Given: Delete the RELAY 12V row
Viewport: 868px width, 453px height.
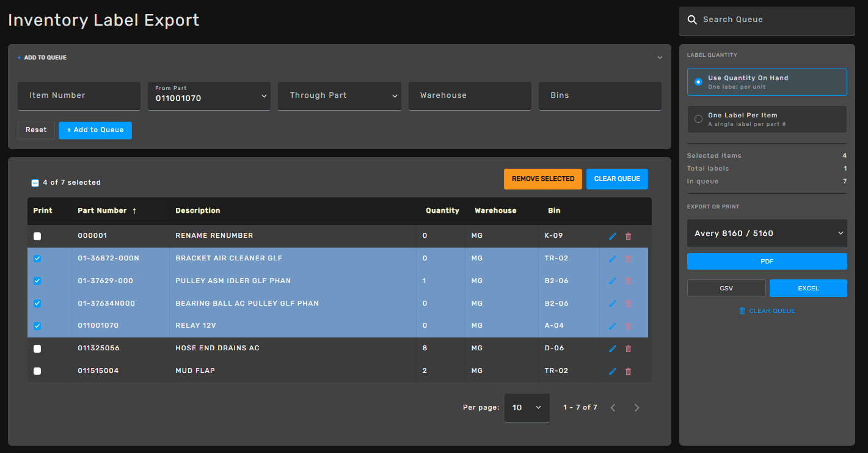Looking at the screenshot, I should tap(629, 326).
